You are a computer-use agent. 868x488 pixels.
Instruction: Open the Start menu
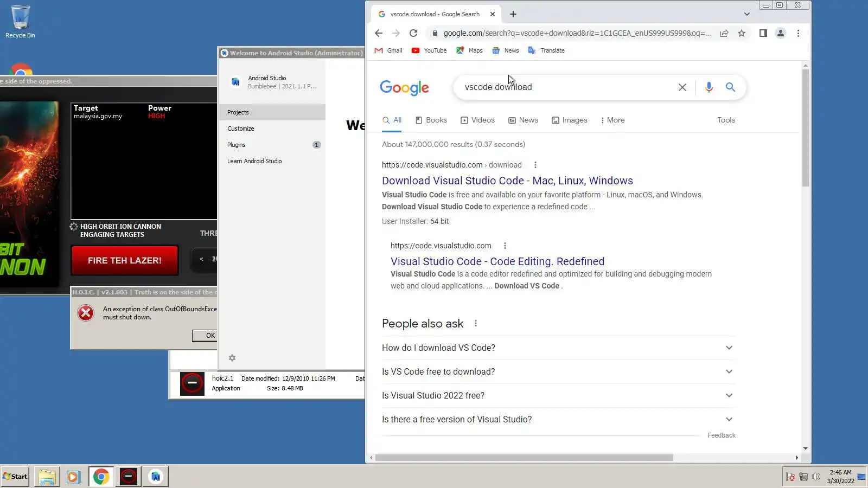pyautogui.click(x=15, y=477)
